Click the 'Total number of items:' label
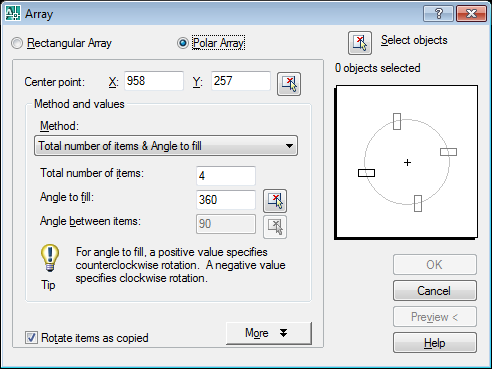 click(92, 173)
